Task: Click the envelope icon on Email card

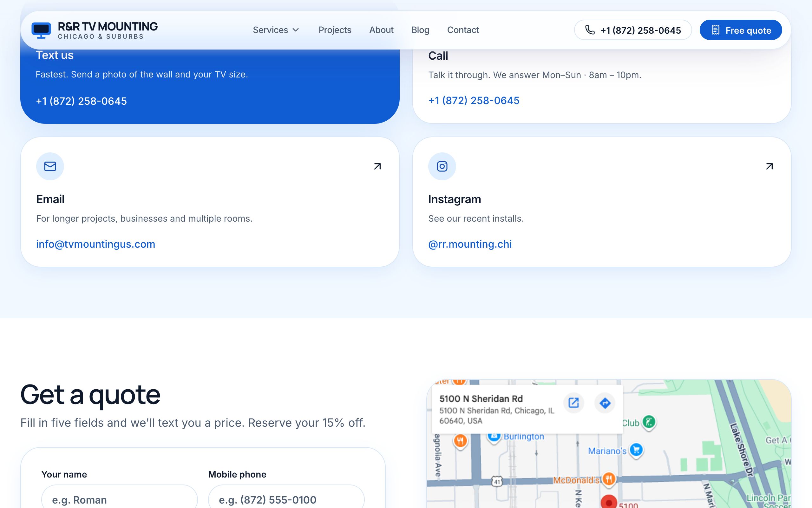Action: pyautogui.click(x=50, y=166)
